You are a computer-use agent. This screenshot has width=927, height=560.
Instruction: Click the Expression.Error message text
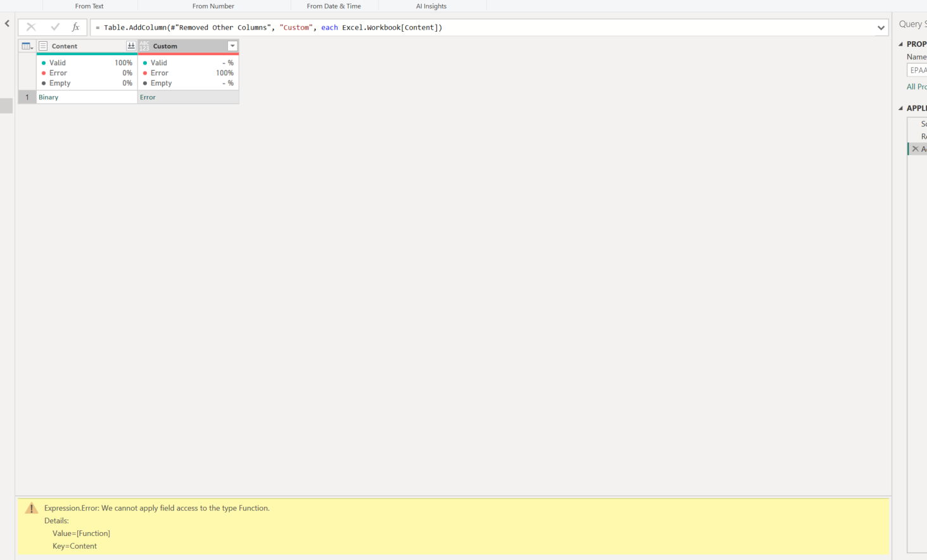[157, 508]
